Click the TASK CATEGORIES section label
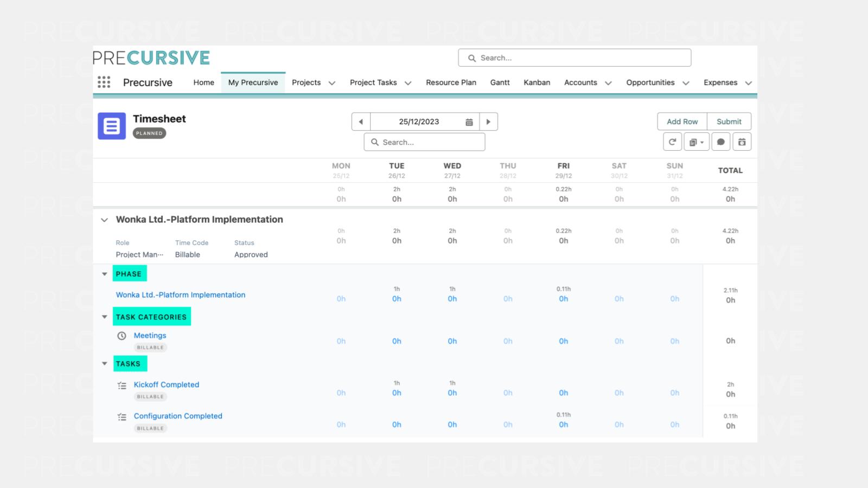Viewport: 868px width, 488px height. (151, 317)
